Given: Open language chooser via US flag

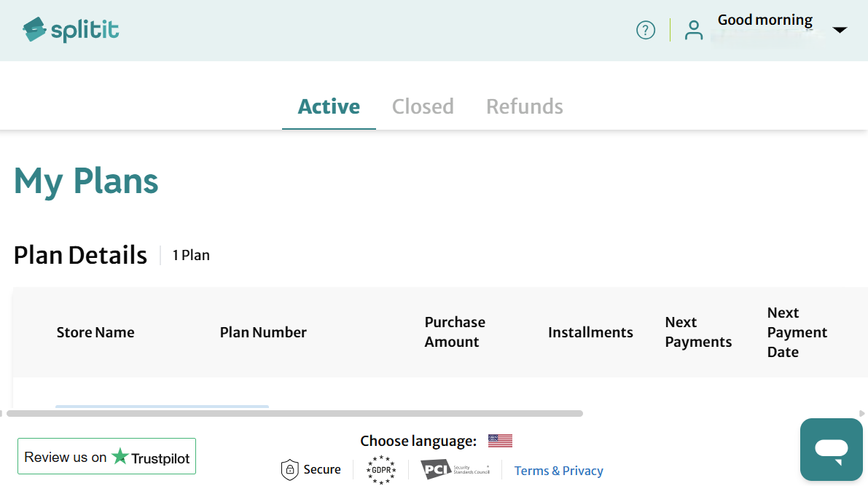Looking at the screenshot, I should tap(500, 441).
